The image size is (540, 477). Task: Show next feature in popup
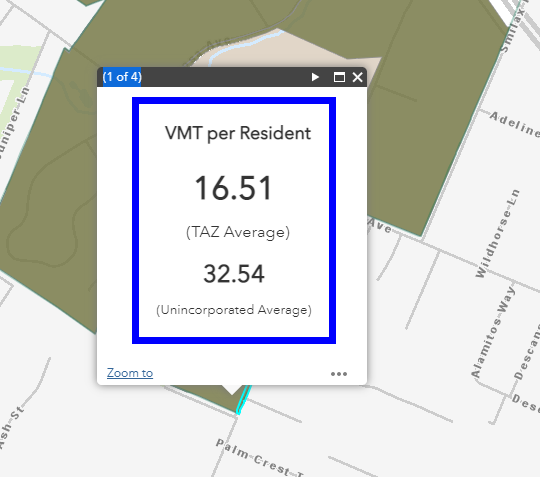tap(315, 77)
